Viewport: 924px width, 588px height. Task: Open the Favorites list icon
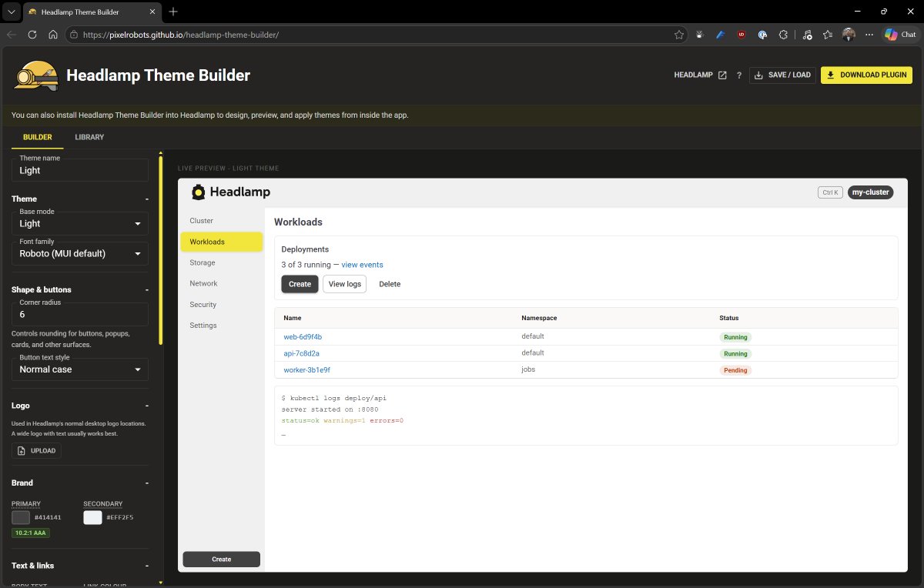[828, 35]
